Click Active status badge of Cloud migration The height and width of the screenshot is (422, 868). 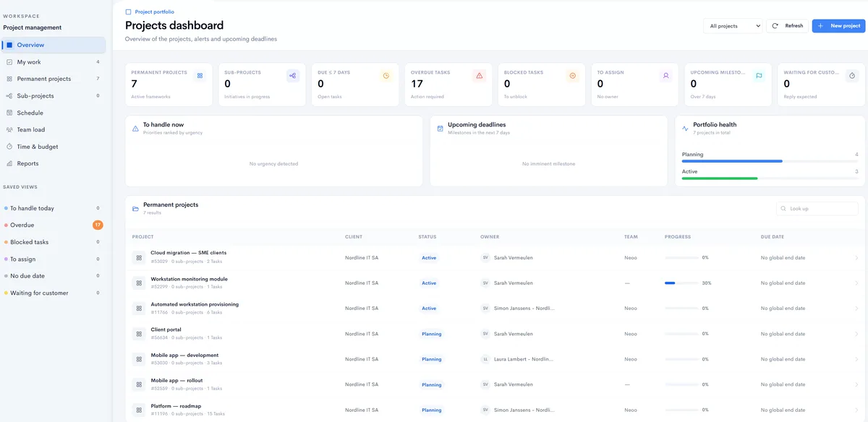coord(429,258)
